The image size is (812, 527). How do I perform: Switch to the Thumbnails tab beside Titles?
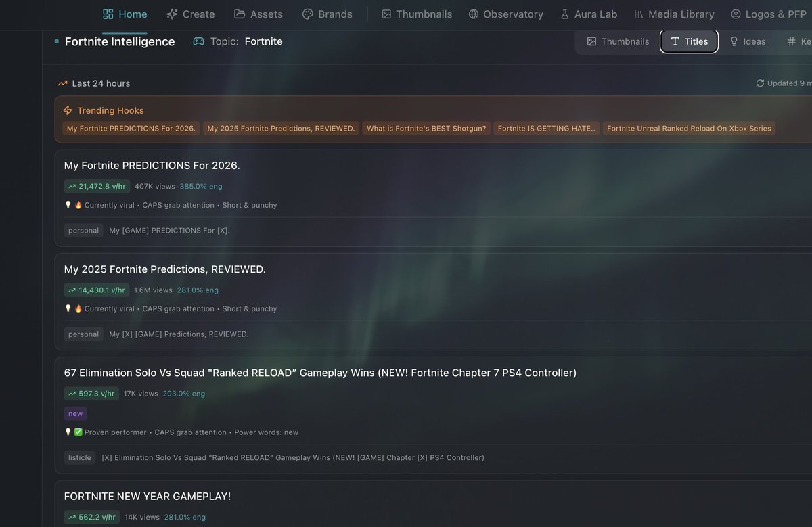point(618,41)
